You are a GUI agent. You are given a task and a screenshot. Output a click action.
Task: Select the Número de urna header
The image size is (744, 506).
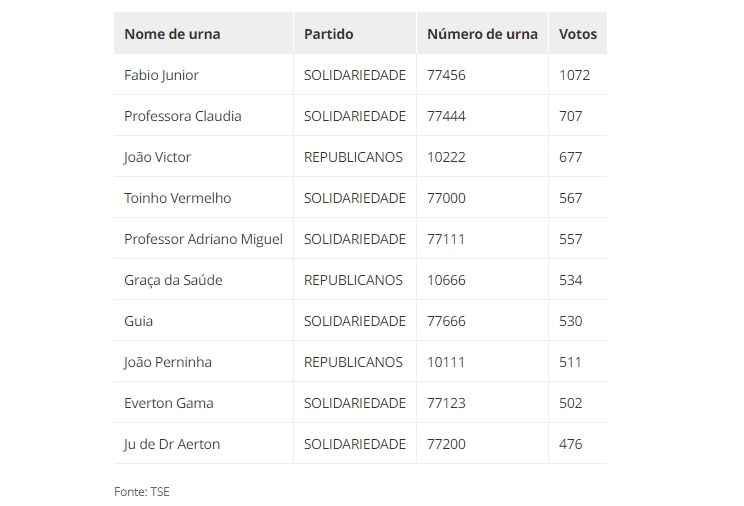pyautogui.click(x=482, y=34)
